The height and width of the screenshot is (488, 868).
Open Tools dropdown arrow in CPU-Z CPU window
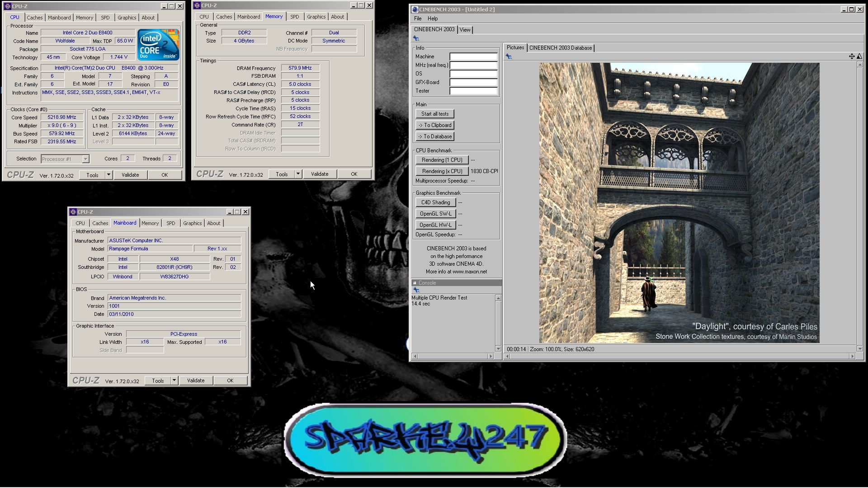point(108,175)
